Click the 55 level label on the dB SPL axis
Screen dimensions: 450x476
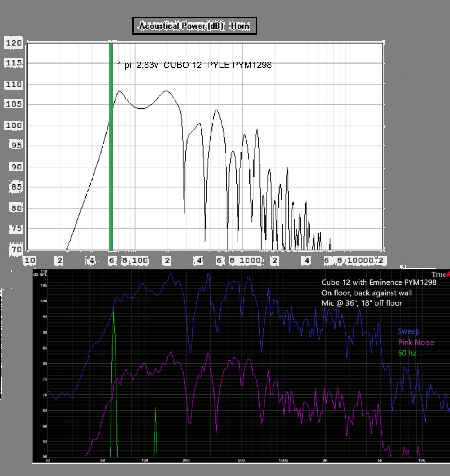(x=45, y=442)
